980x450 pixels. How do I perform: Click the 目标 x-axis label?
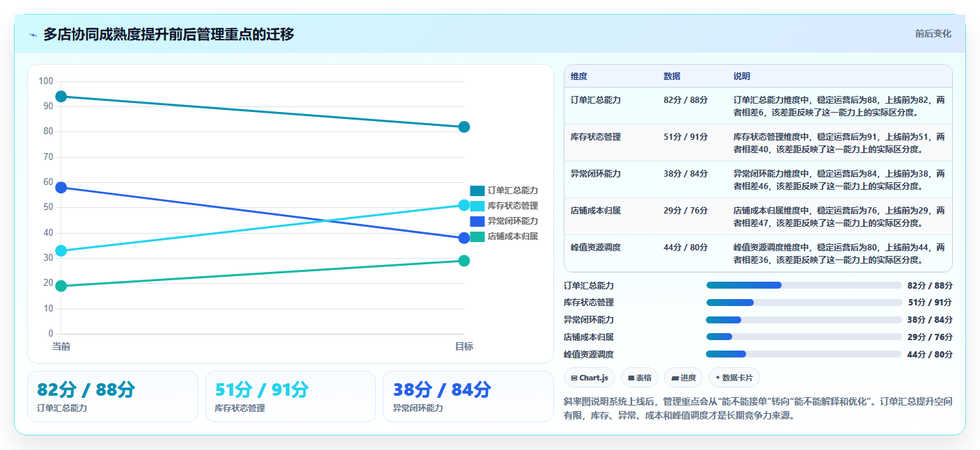pos(464,346)
